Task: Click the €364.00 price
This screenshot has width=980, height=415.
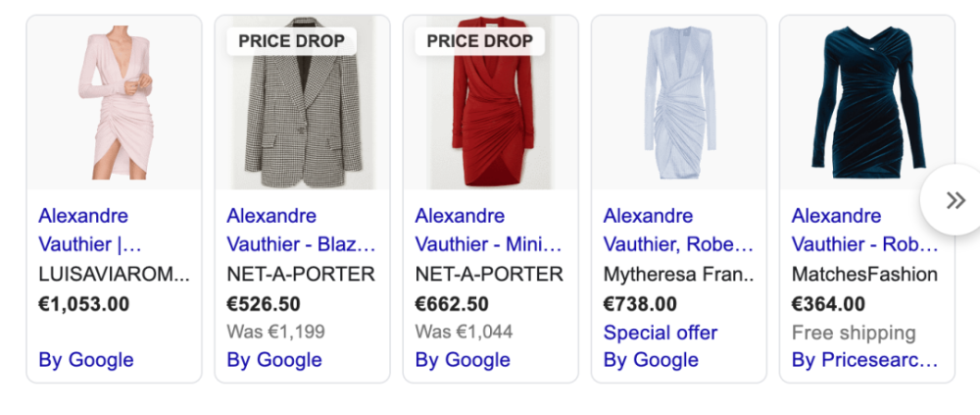Action: (x=828, y=304)
